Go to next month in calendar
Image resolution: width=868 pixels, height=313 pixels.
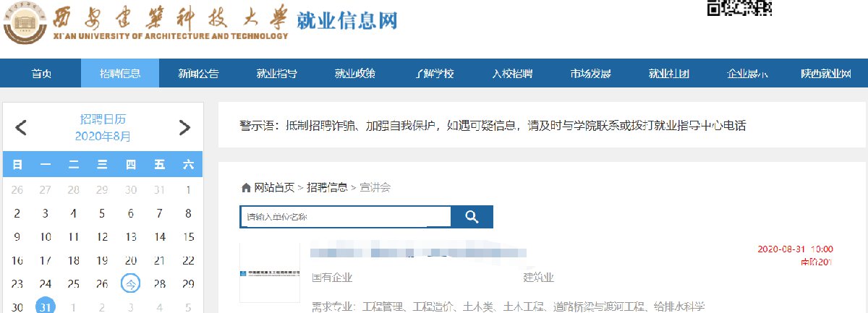(184, 128)
